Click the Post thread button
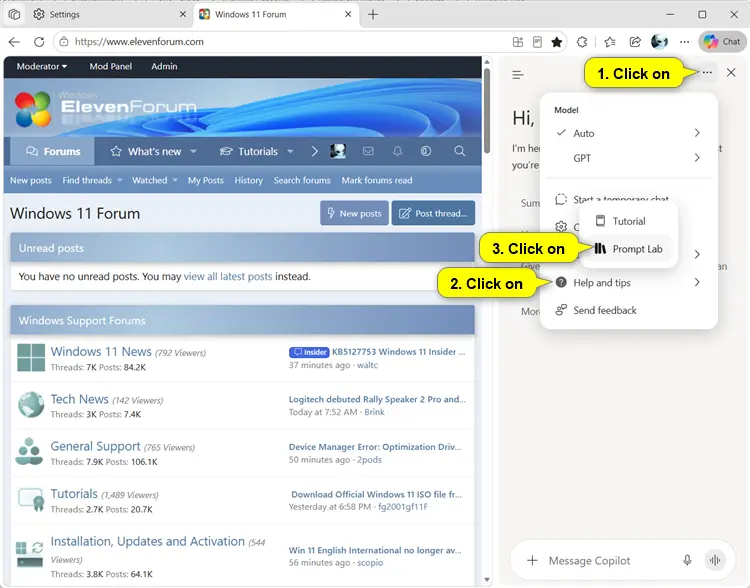This screenshot has width=750, height=588. tap(433, 213)
